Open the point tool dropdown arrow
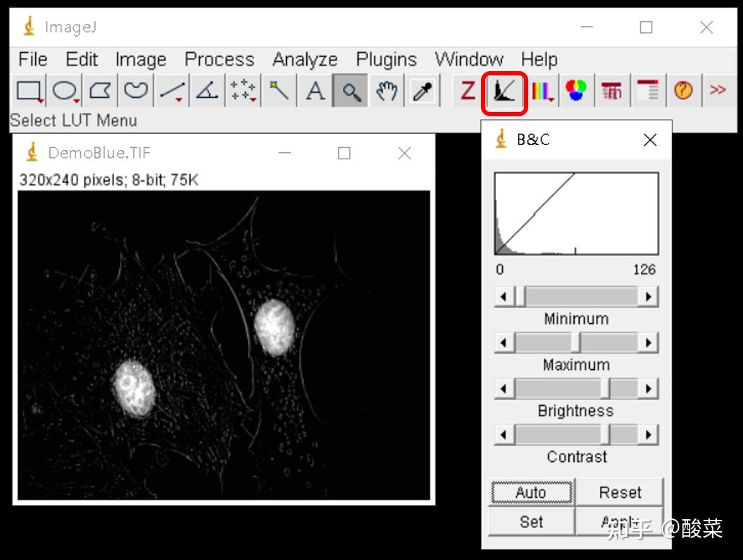 click(x=251, y=99)
